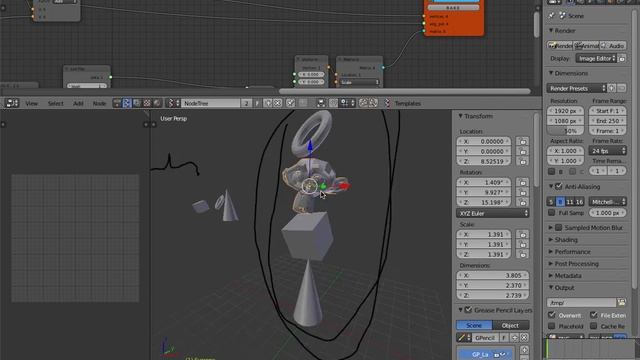The height and width of the screenshot is (360, 640).
Task: Click the lock icon beside Scale X
Action: pyautogui.click(x=522, y=234)
